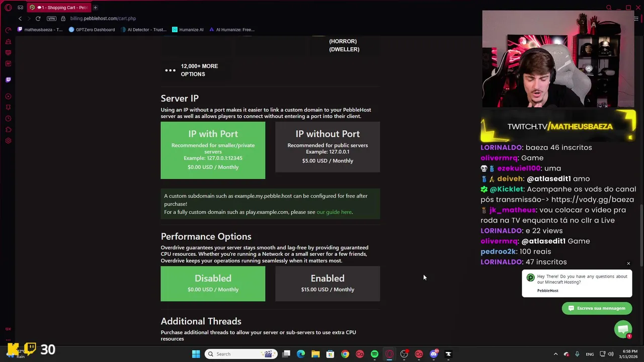This screenshot has width=644, height=362.
Task: Select Overdrive Disabled option
Action: pos(213,284)
